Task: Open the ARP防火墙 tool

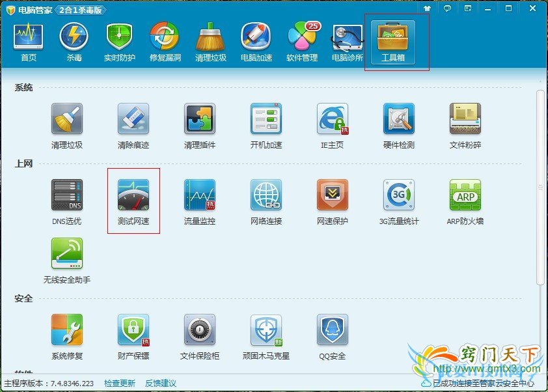Action: click(465, 202)
